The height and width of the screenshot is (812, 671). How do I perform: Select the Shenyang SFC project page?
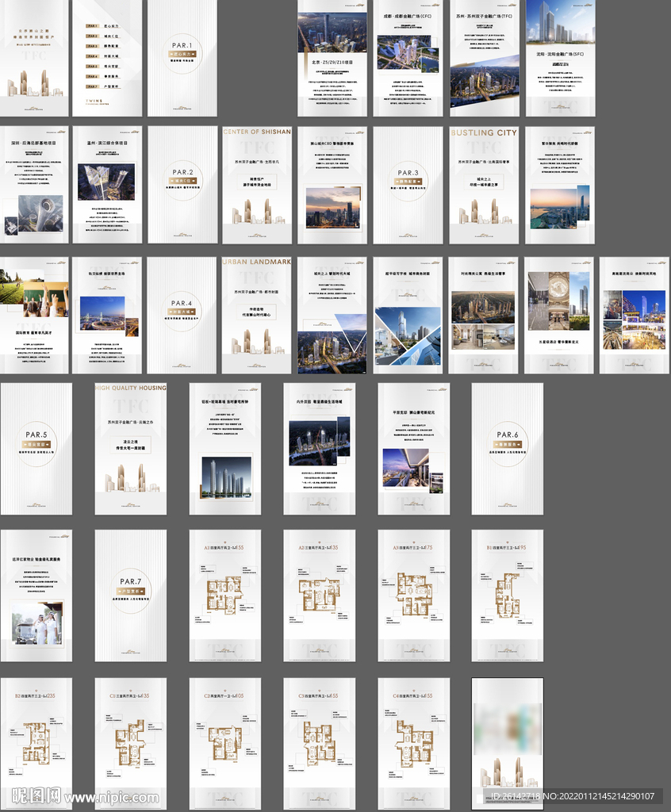pyautogui.click(x=561, y=58)
